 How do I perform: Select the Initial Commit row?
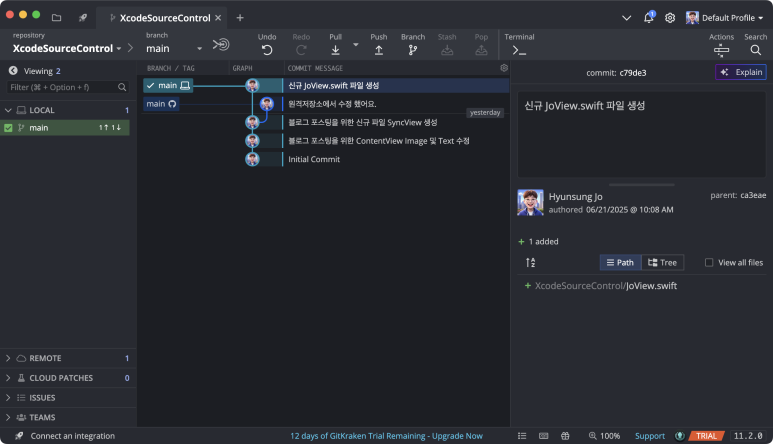[396, 160]
